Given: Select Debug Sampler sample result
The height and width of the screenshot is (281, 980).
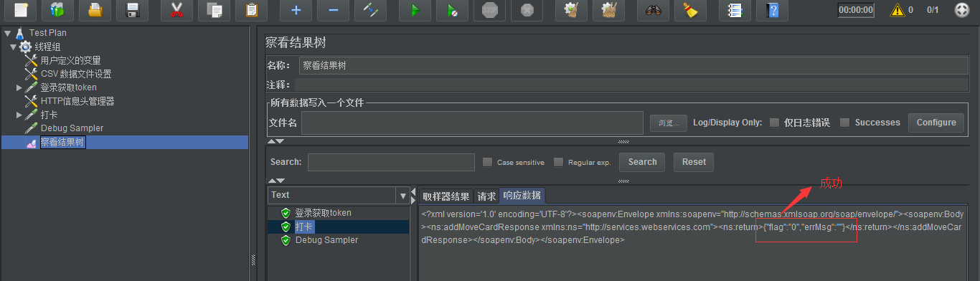Looking at the screenshot, I should [326, 240].
